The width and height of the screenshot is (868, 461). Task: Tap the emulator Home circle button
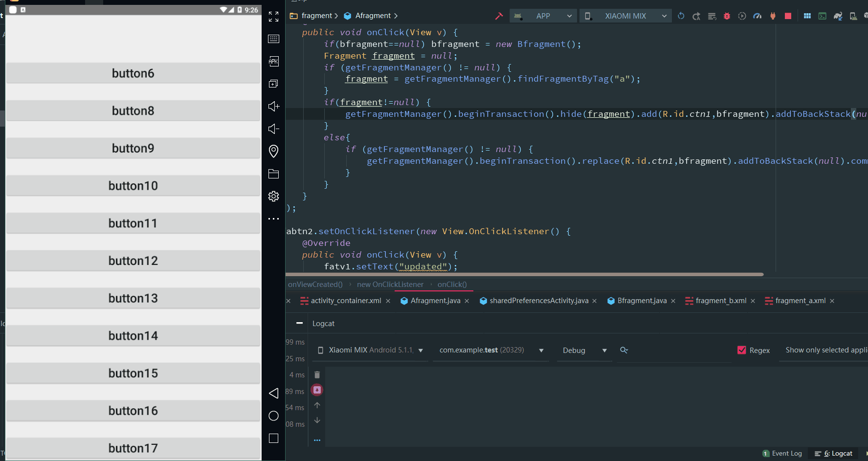(273, 416)
